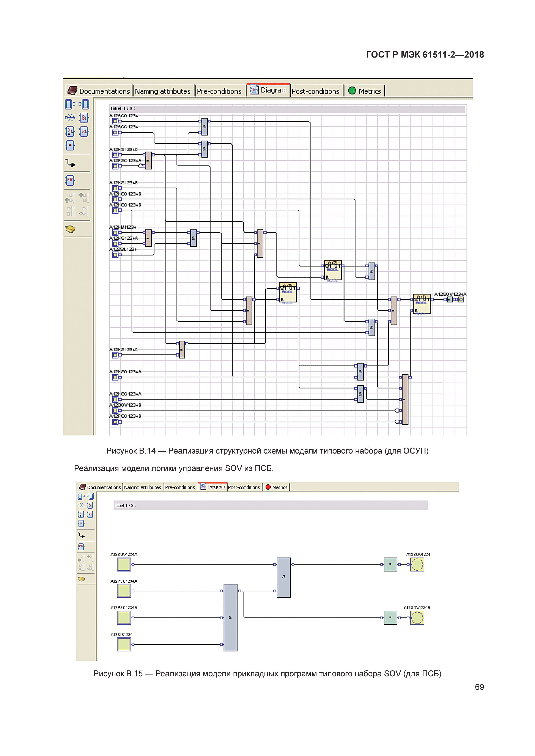The width and height of the screenshot is (535, 756).
Task: Open the red-dot Metrics tab in Figure B.15 editor
Action: pyautogui.click(x=276, y=487)
